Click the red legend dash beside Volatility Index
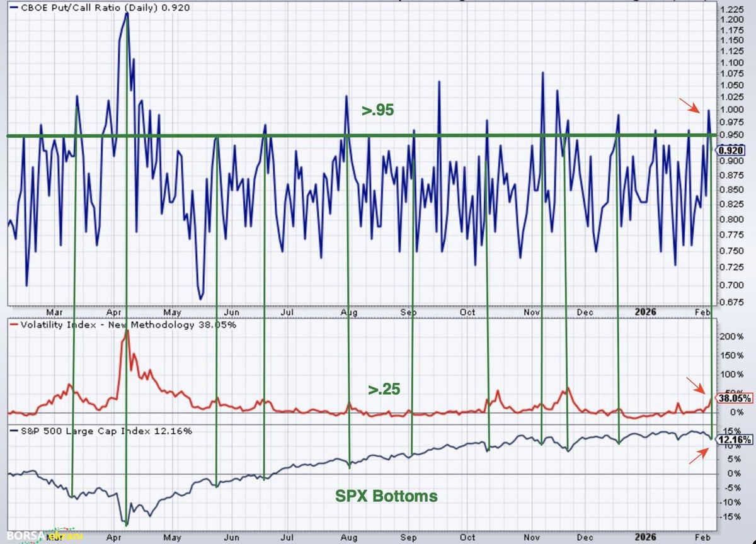Image resolution: width=756 pixels, height=544 pixels. (13, 325)
